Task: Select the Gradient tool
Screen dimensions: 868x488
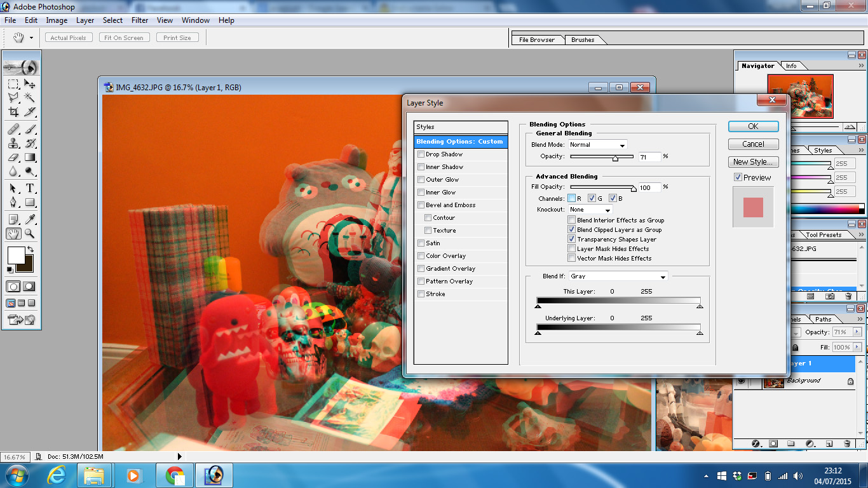Action: 30,158
